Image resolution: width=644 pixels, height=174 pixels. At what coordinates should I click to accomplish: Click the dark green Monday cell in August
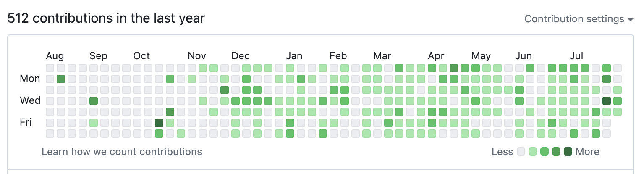pos(61,79)
